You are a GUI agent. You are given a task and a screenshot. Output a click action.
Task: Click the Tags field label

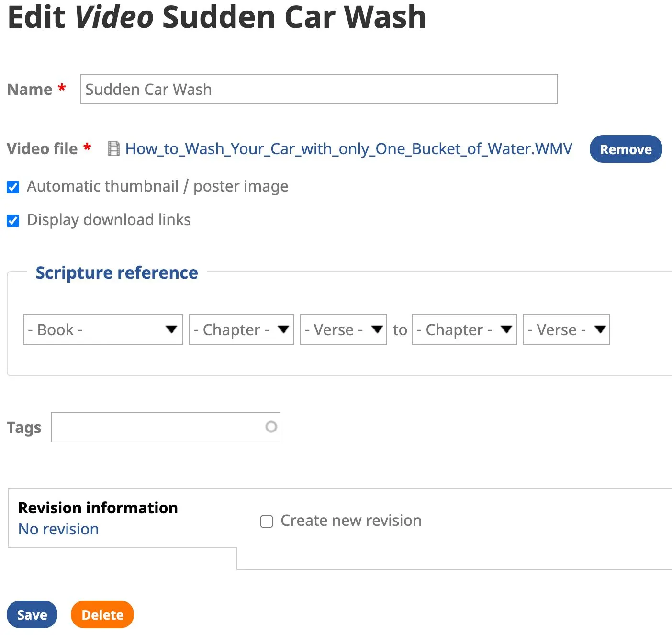(24, 427)
